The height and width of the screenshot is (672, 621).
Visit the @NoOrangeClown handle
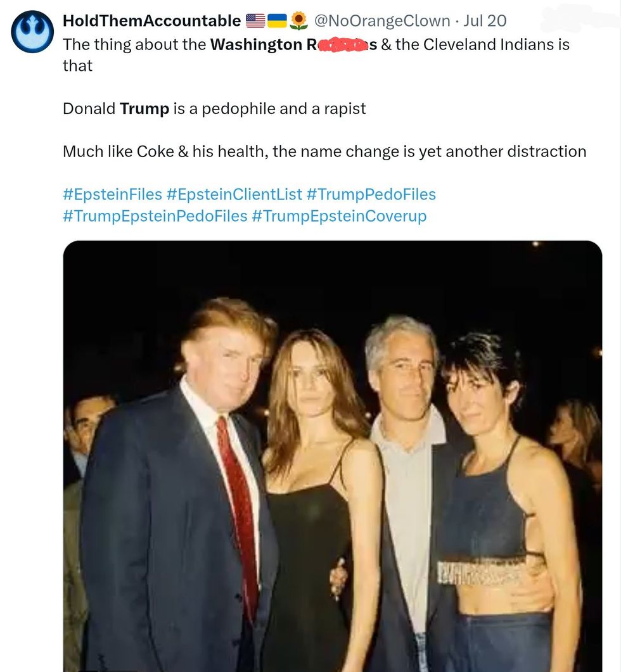pos(382,21)
